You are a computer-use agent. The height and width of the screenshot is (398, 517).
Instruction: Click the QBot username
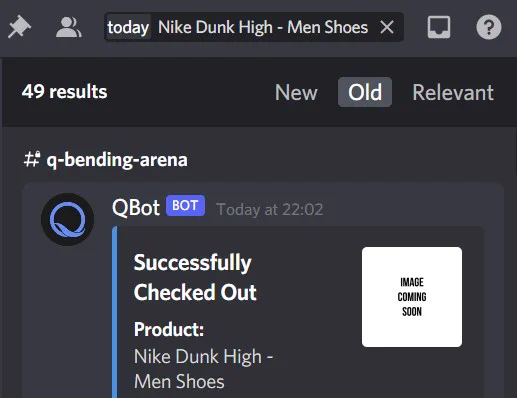pyautogui.click(x=136, y=208)
